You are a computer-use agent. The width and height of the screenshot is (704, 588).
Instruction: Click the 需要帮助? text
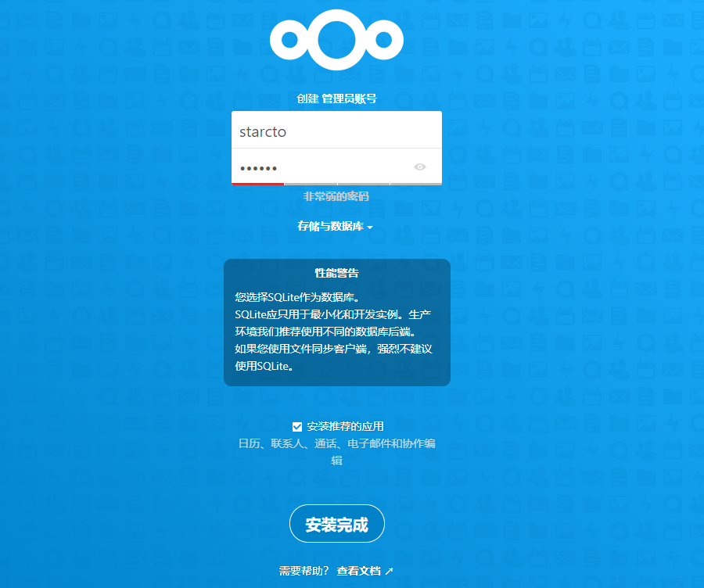coord(304,571)
